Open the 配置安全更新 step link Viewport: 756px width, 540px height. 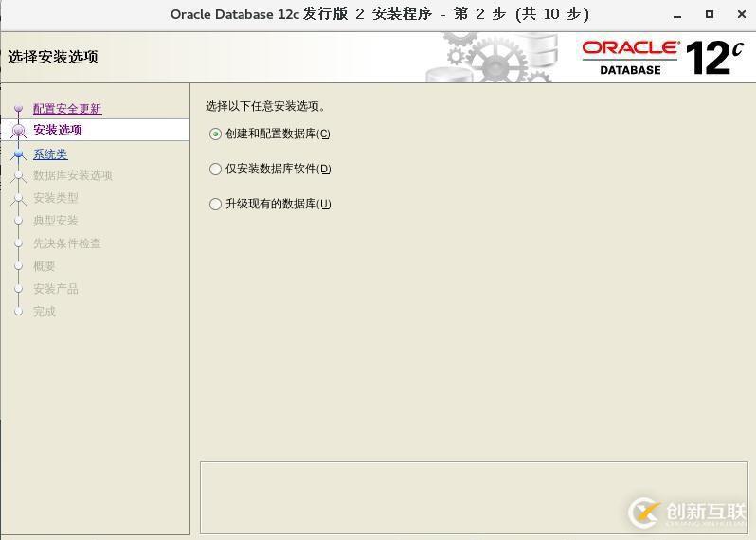[67, 109]
